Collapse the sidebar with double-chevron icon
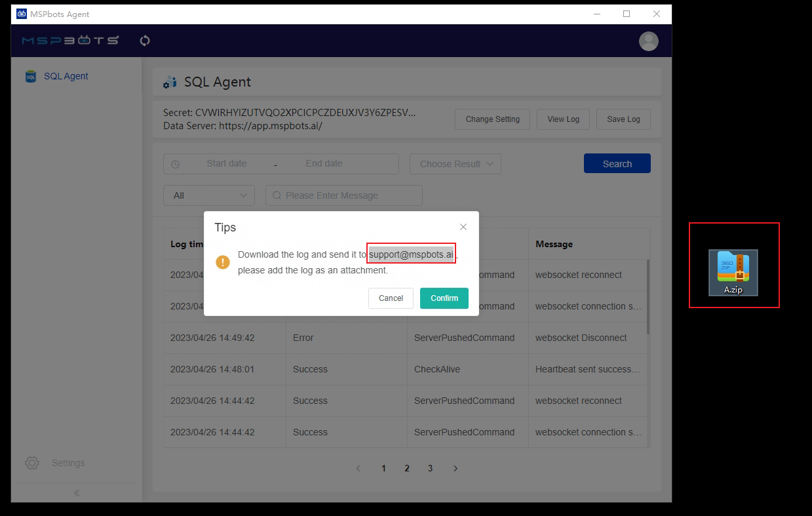 [77, 492]
